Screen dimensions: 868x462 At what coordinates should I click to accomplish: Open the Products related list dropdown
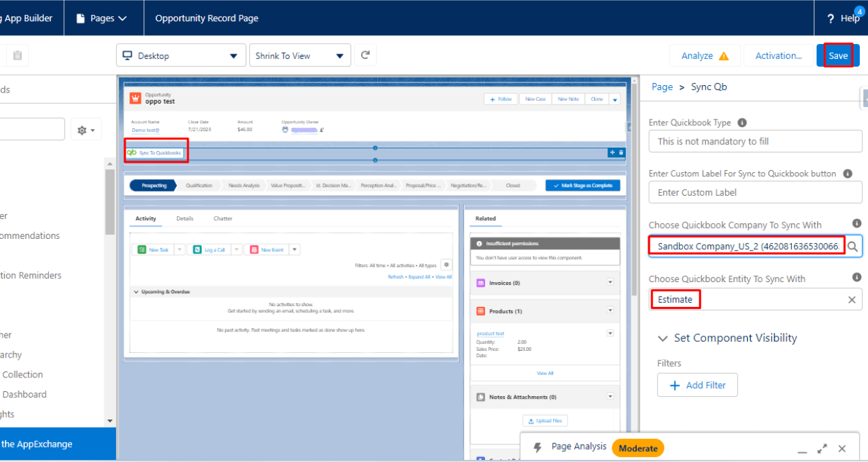[x=610, y=311]
